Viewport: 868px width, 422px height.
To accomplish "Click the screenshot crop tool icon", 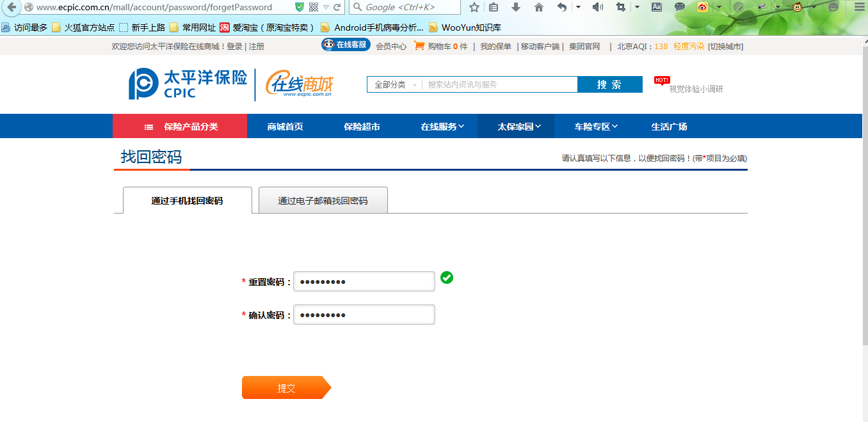I will (621, 7).
